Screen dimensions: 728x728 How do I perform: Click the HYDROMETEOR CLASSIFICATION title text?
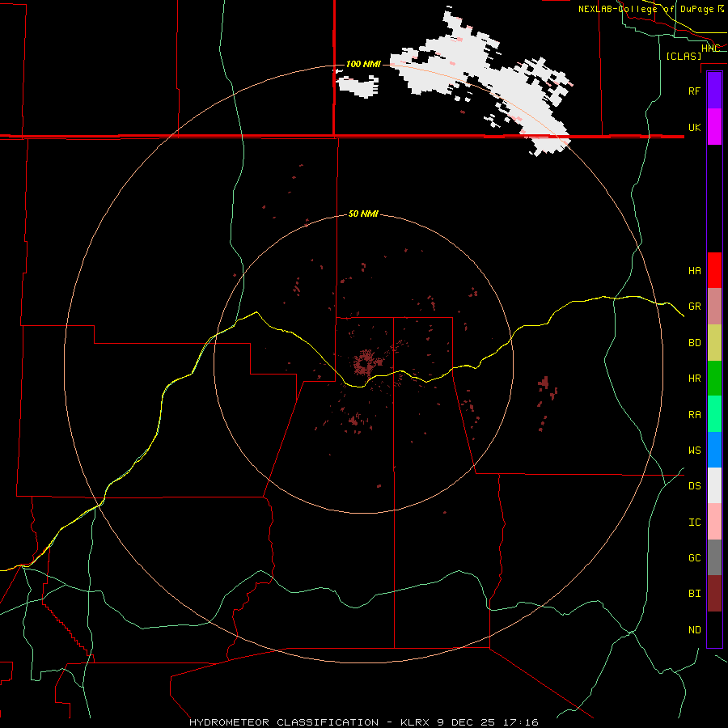coord(284,722)
